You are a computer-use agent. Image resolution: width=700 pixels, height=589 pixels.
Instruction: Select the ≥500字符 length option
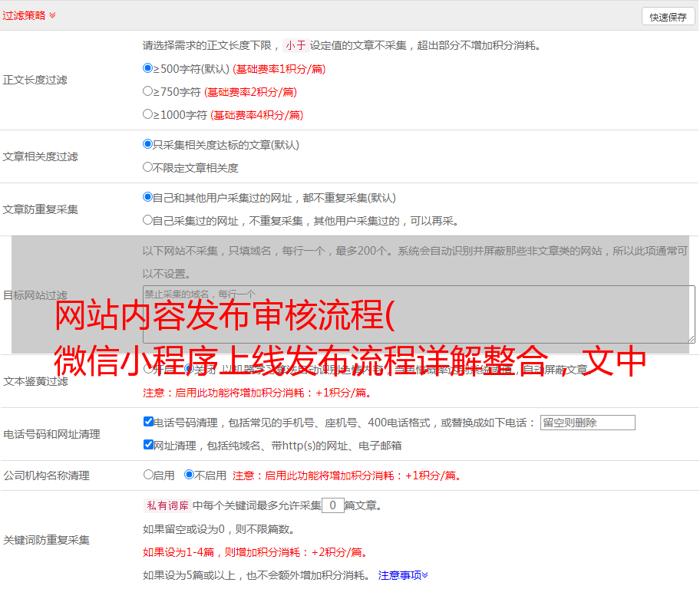[147, 68]
